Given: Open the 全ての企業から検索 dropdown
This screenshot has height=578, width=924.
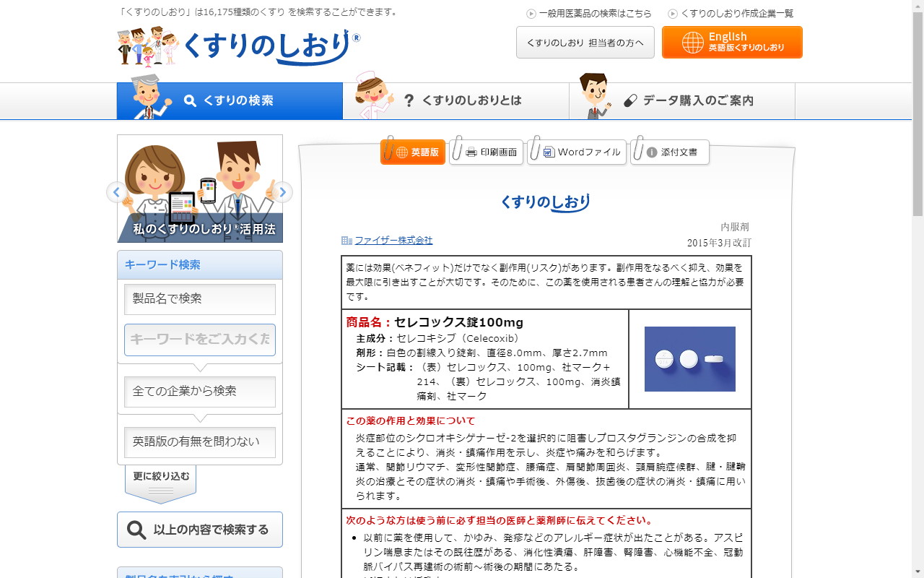Looking at the screenshot, I should (200, 392).
